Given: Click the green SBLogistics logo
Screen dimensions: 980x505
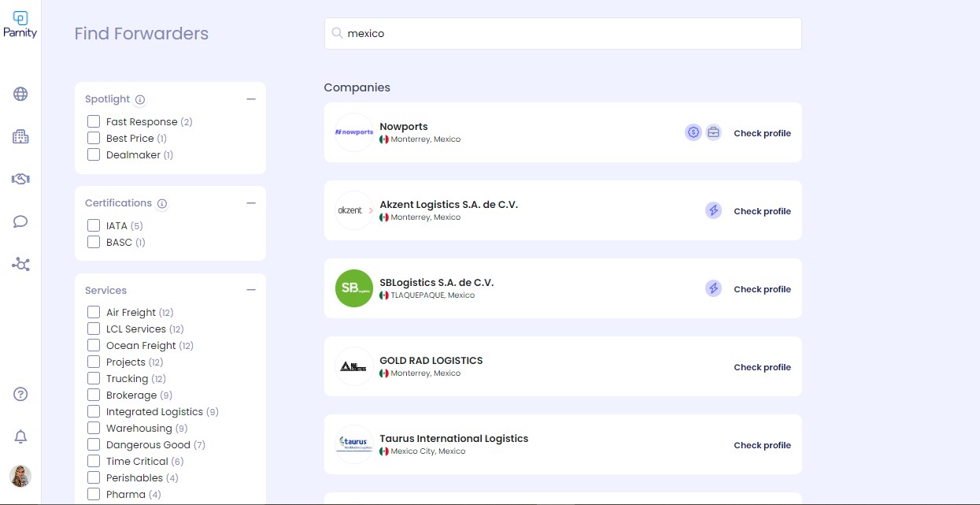Looking at the screenshot, I should [x=354, y=288].
